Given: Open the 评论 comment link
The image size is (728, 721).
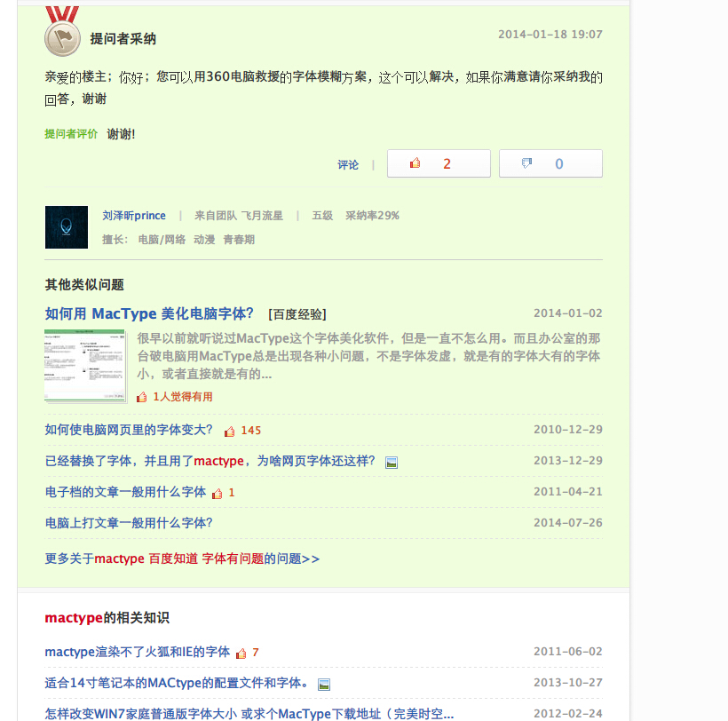Looking at the screenshot, I should pos(348,165).
